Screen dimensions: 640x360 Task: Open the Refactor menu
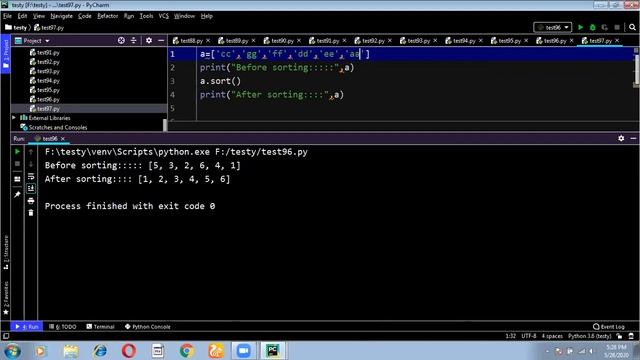coord(107,16)
